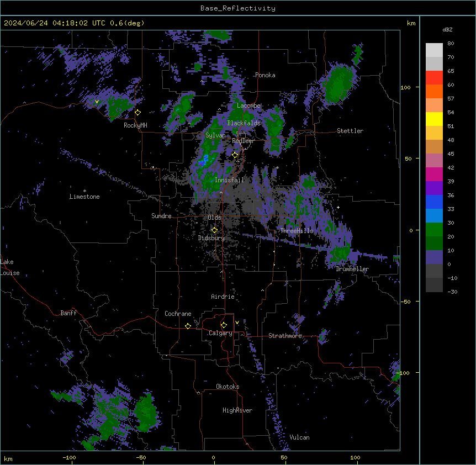Click the Limestone label

[84, 197]
